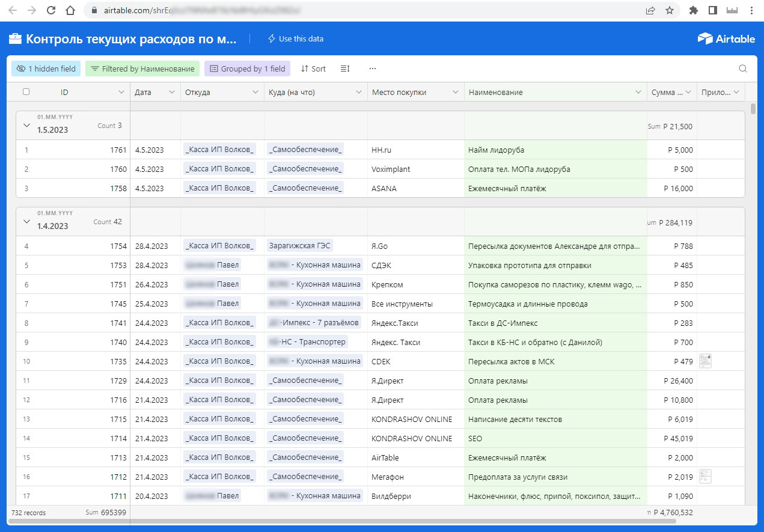Select cell Оплата тел. МОПа лидоруба
Screen dimensions: 764x532
[x=555, y=169]
